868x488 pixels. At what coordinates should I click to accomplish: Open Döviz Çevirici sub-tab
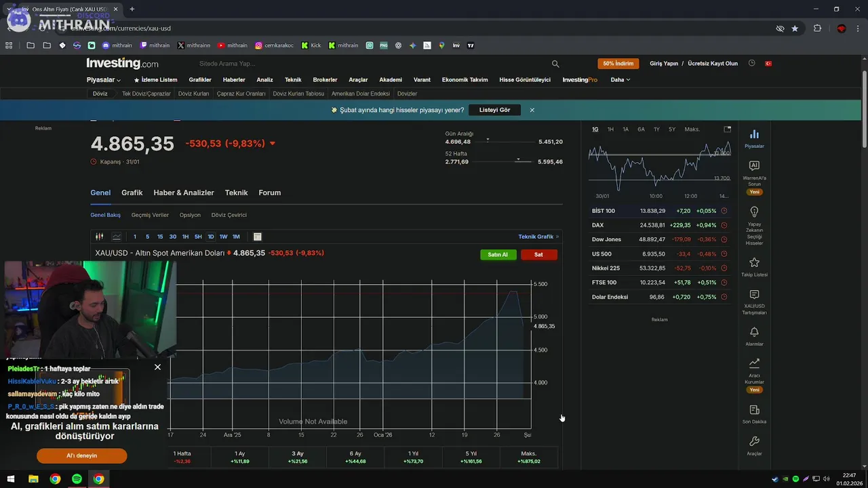pyautogui.click(x=229, y=215)
